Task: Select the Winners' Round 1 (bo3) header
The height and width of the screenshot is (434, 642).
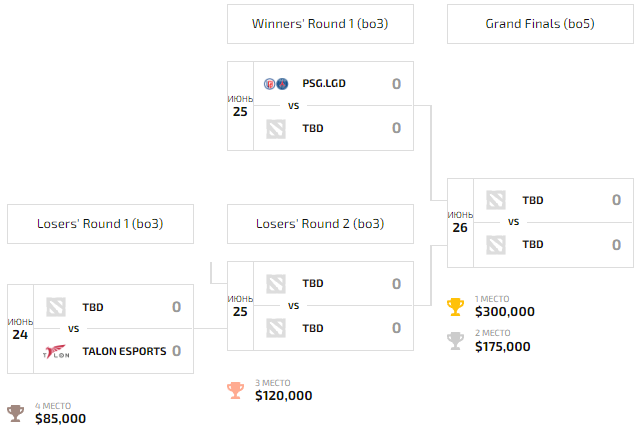Action: tap(320, 24)
